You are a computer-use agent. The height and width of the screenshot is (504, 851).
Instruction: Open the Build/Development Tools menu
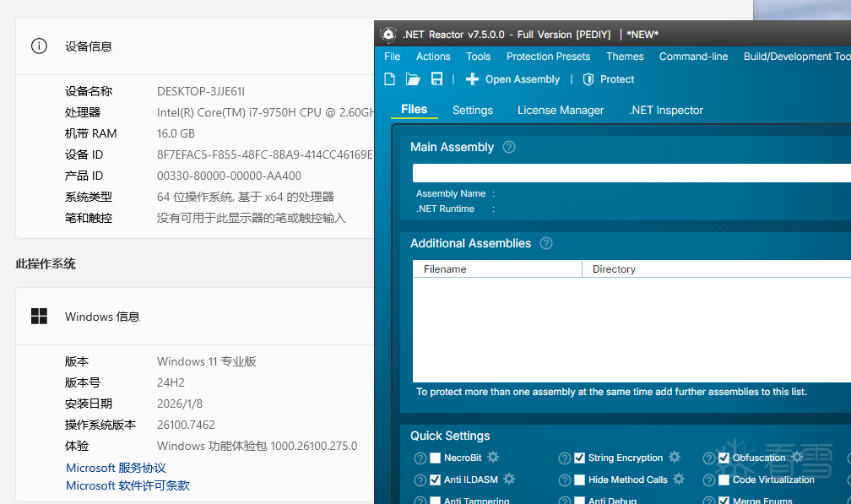797,57
